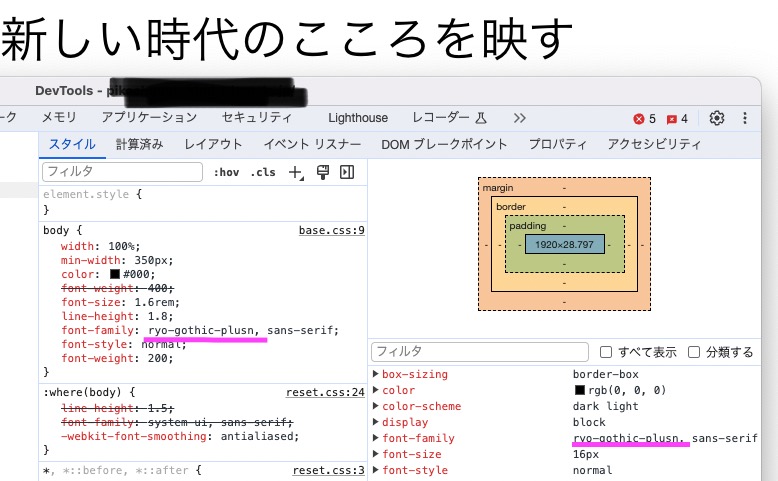Click dark light color-scheme value
Screen dimensions: 778x481
[606, 406]
